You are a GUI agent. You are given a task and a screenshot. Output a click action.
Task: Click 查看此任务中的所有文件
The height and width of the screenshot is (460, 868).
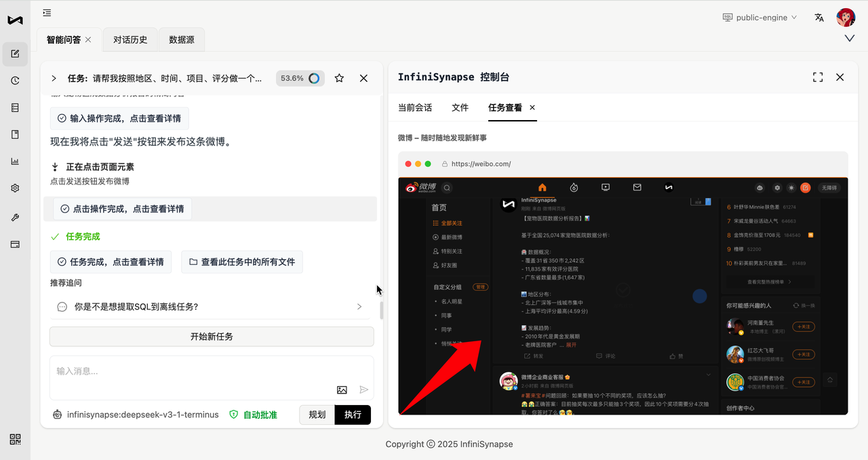click(242, 262)
